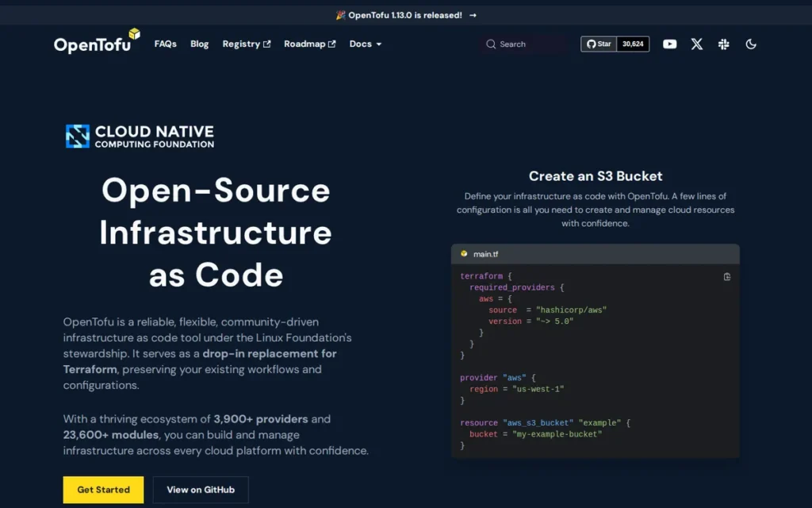Viewport: 812px width, 508px height.
Task: Click the 'Create an S3 Bucket' heading
Action: point(596,176)
